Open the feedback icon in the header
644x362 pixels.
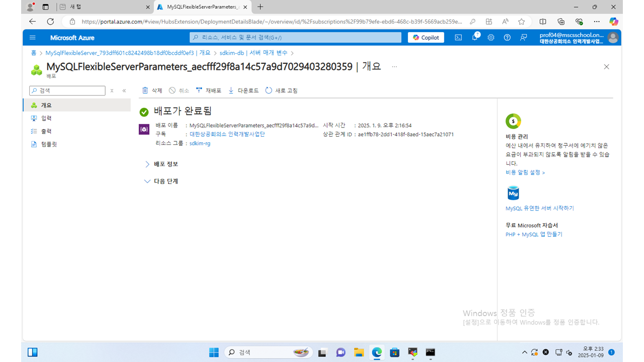(524, 38)
